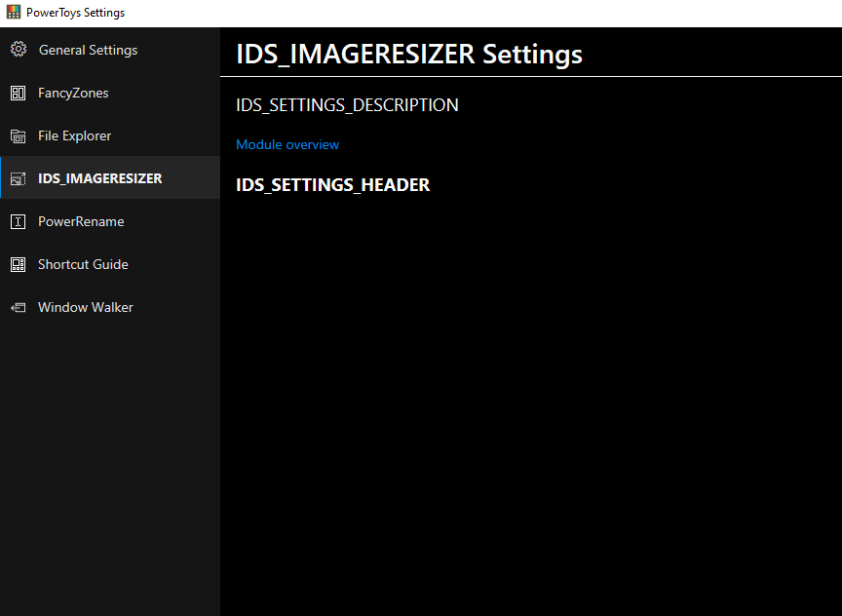
Task: Open Shortcut Guide settings
Action: pyautogui.click(x=110, y=264)
